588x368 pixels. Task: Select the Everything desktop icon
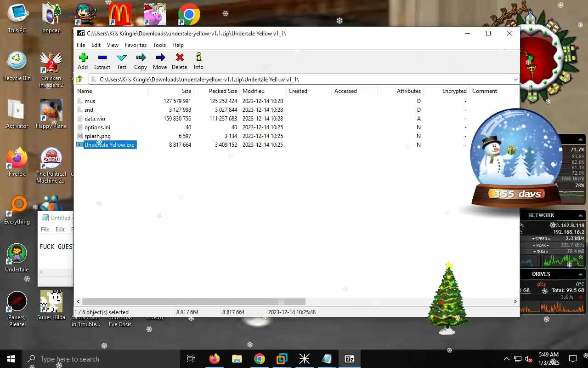(17, 210)
